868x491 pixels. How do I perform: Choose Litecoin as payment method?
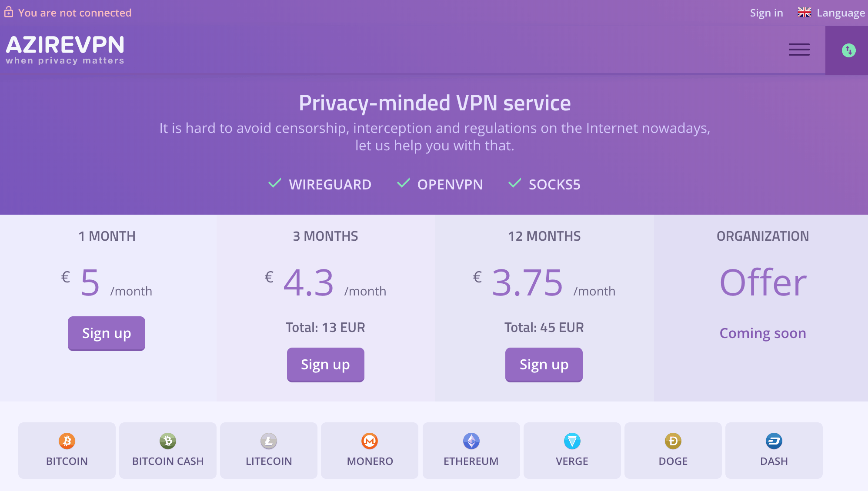click(268, 440)
